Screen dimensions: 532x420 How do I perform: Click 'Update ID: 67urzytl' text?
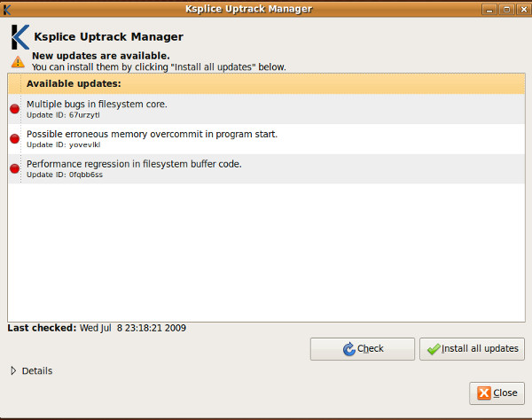pos(63,115)
